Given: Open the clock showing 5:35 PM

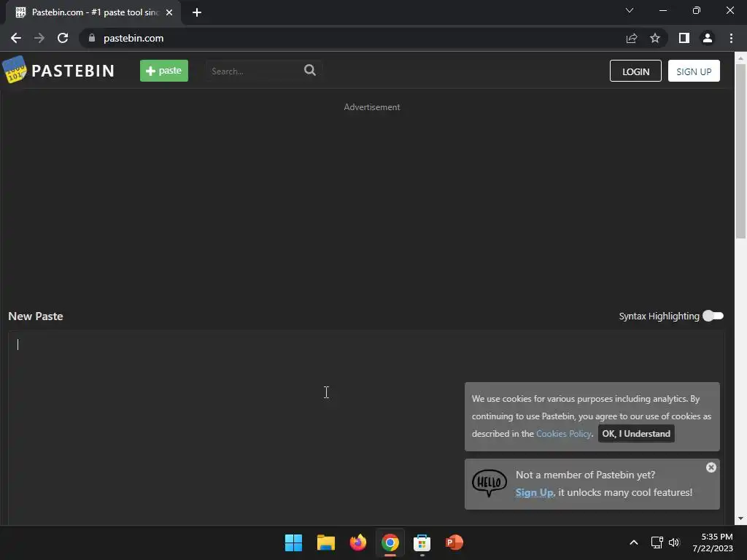Looking at the screenshot, I should pyautogui.click(x=713, y=542).
